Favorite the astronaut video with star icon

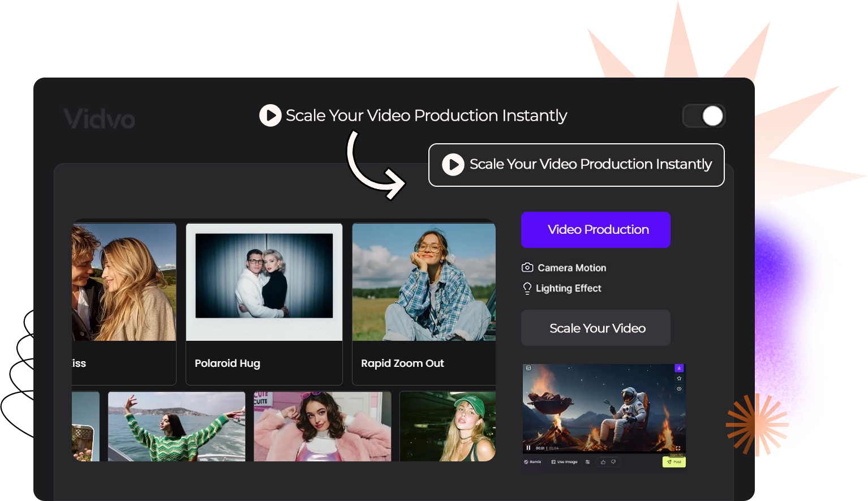(x=679, y=378)
